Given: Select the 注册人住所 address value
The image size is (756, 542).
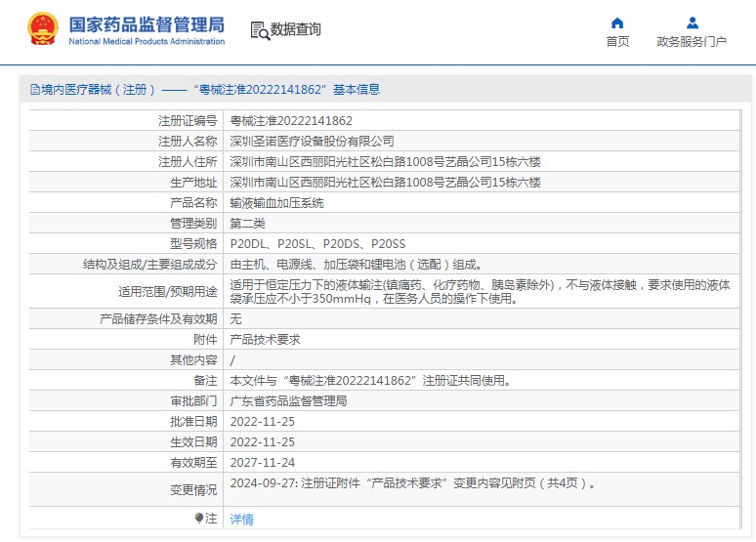Looking at the screenshot, I should click(x=385, y=161).
